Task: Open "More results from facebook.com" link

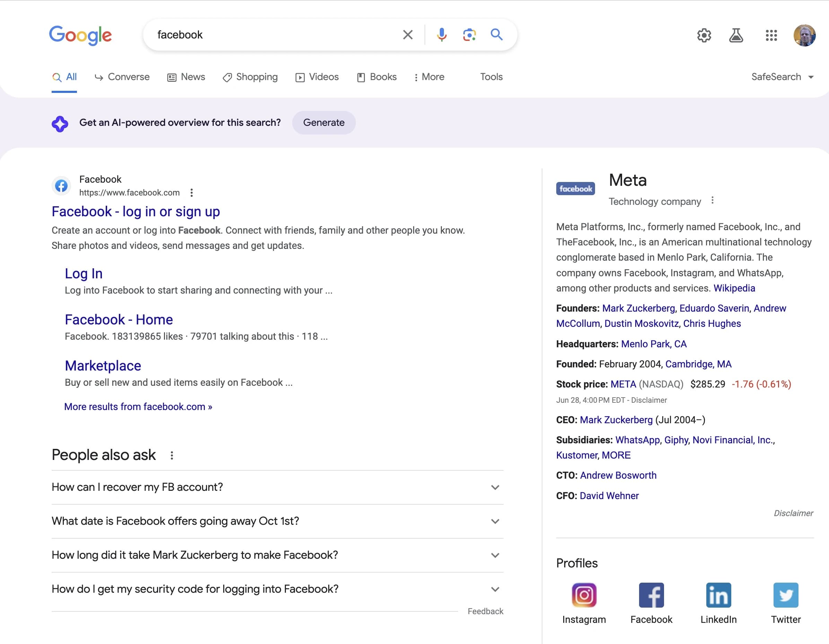Action: point(138,407)
